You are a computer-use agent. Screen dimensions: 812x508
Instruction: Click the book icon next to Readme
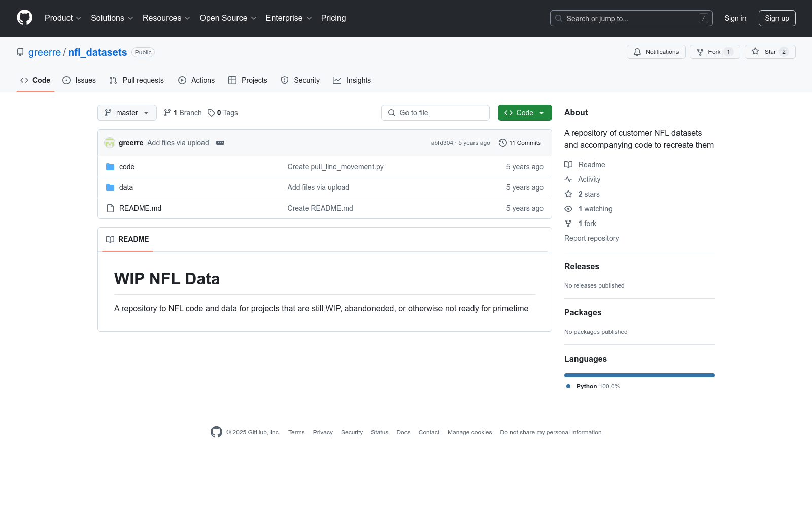point(568,165)
